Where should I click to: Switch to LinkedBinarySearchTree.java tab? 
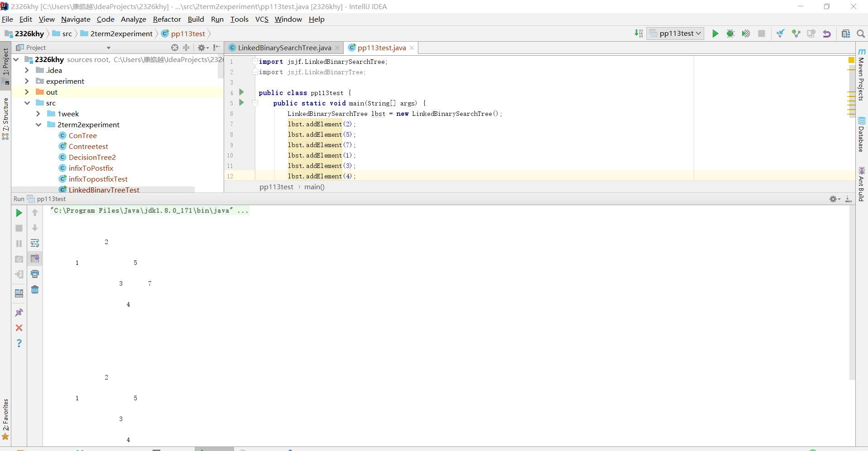pyautogui.click(x=284, y=48)
